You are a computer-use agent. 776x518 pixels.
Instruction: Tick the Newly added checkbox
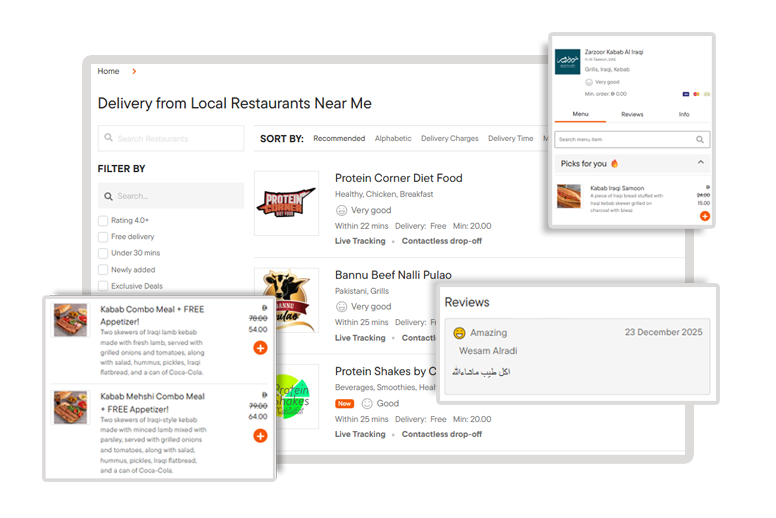coord(103,270)
